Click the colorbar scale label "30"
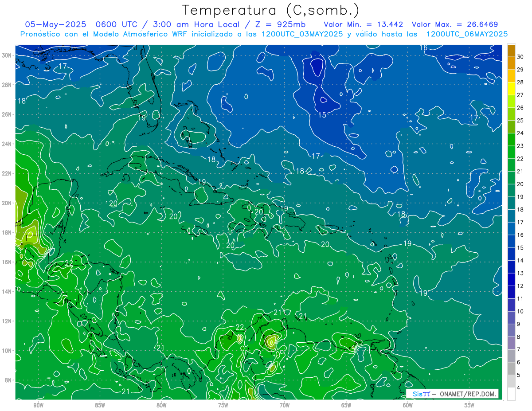 click(x=520, y=57)
